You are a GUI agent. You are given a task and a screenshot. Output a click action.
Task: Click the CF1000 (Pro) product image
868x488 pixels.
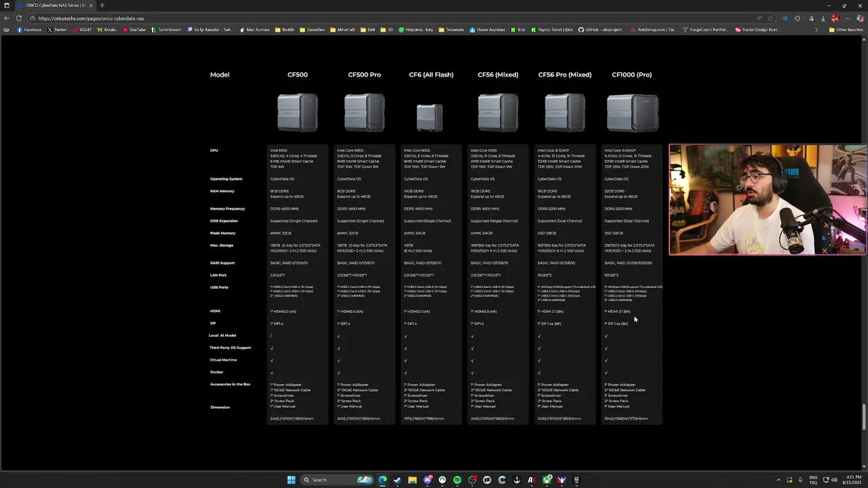632,113
